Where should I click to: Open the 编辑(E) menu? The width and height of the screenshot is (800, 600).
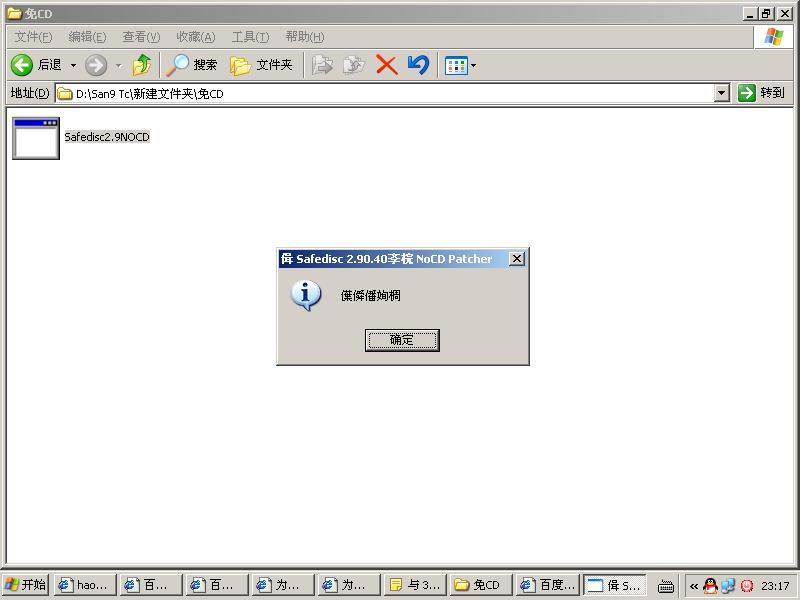point(87,37)
